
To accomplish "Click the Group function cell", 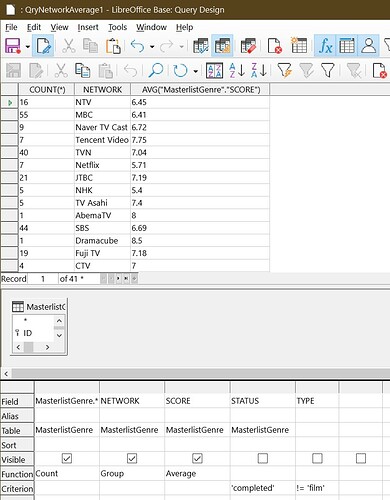I will point(132,473).
